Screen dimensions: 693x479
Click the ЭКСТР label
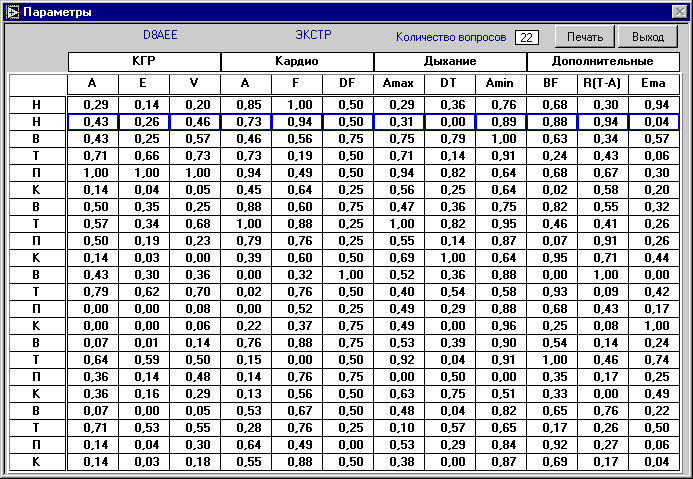[313, 35]
